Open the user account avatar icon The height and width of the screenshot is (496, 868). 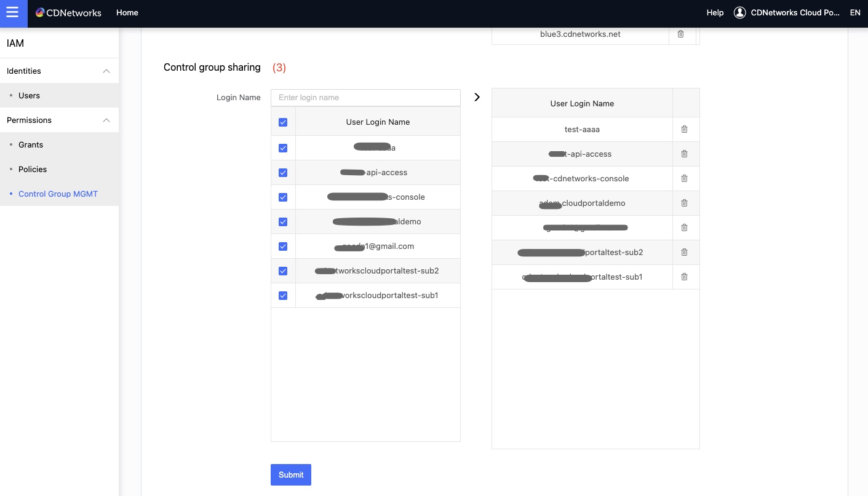(740, 13)
